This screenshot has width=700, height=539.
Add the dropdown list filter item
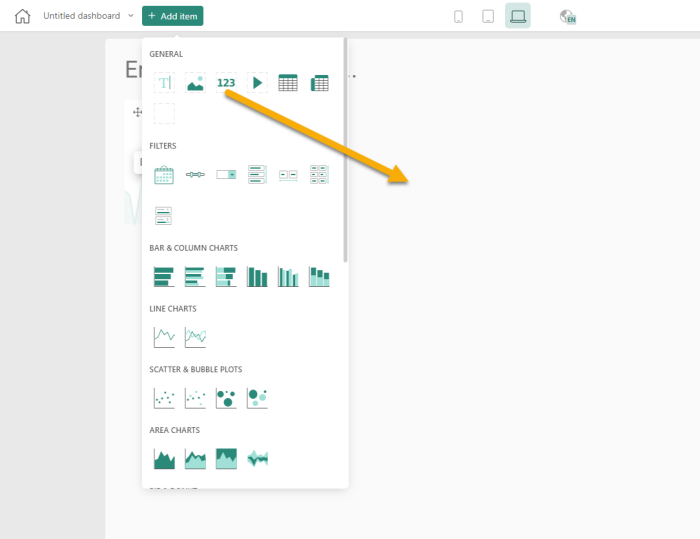pyautogui.click(x=226, y=175)
